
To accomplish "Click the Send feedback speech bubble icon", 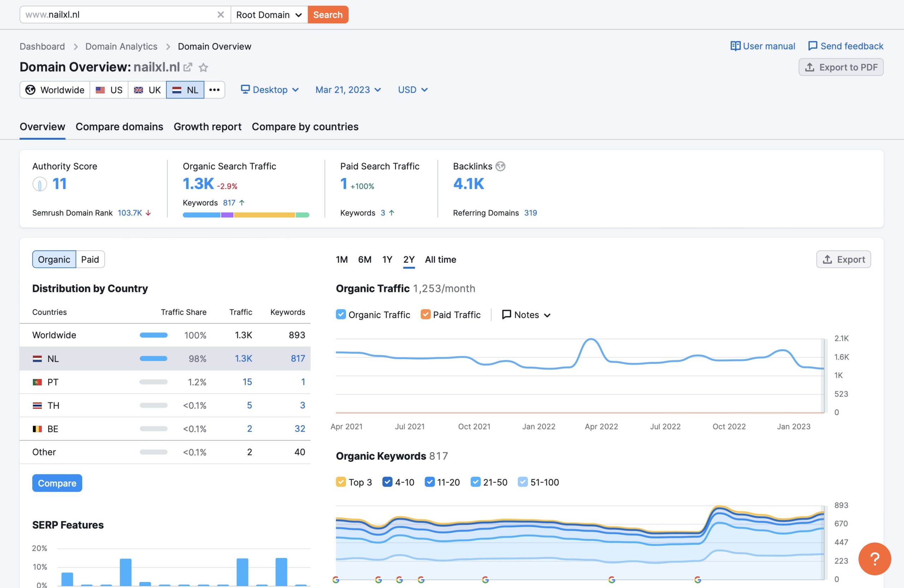I will (813, 46).
